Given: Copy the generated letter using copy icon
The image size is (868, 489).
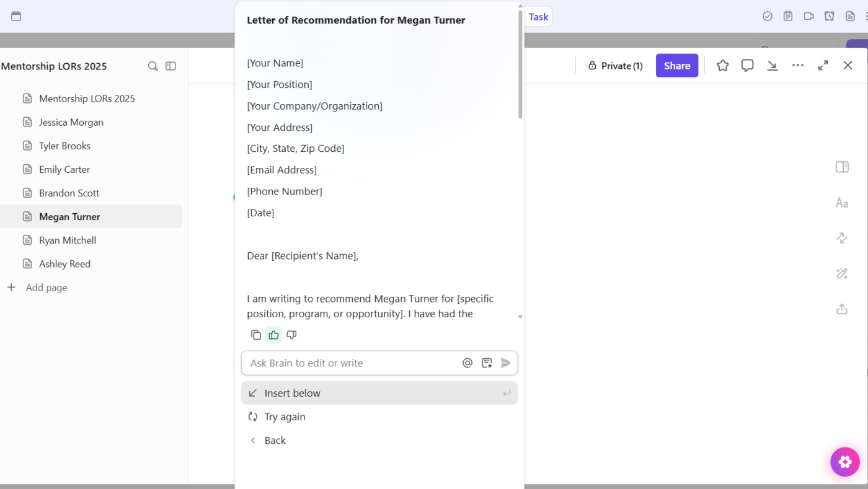Looking at the screenshot, I should click(256, 335).
